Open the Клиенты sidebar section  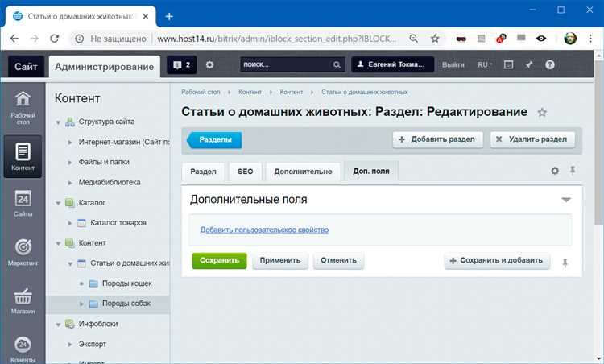[x=23, y=350]
